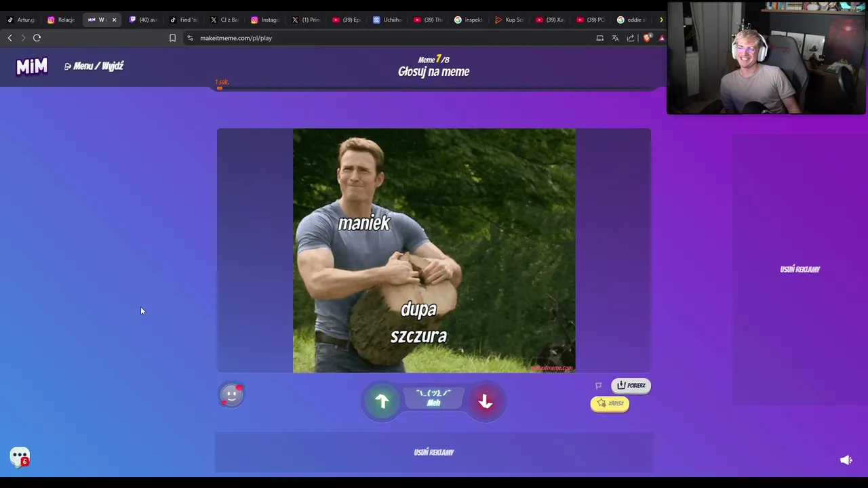Click the Głosuj na meme heading

click(434, 72)
